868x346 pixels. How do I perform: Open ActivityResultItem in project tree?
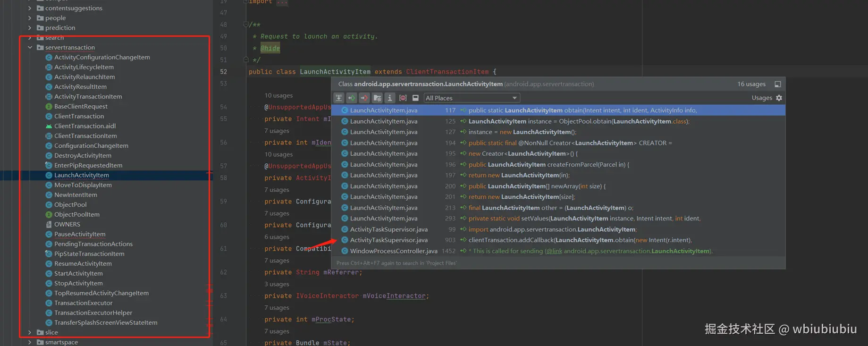80,87
